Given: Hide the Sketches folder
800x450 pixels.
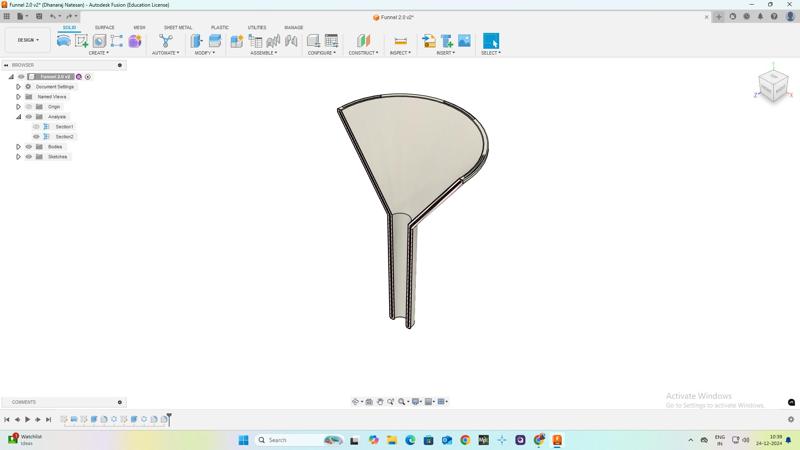Looking at the screenshot, I should 29,157.
